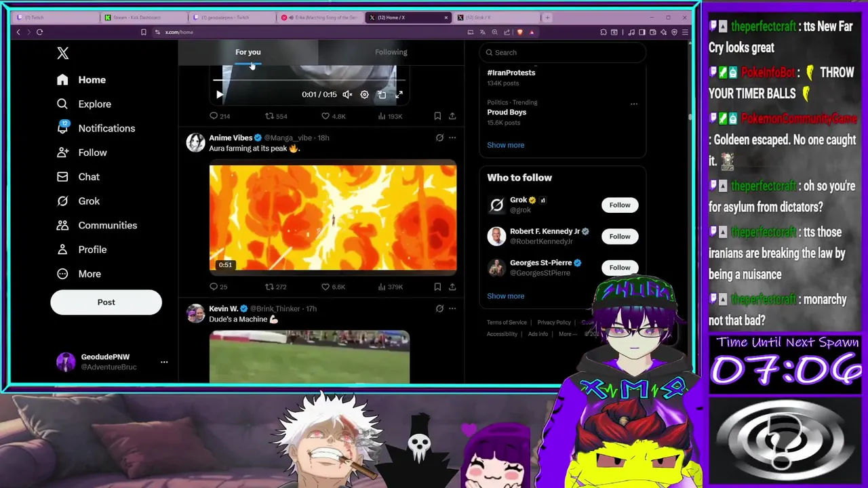
Task: Open the X logo home link
Action: click(x=62, y=53)
